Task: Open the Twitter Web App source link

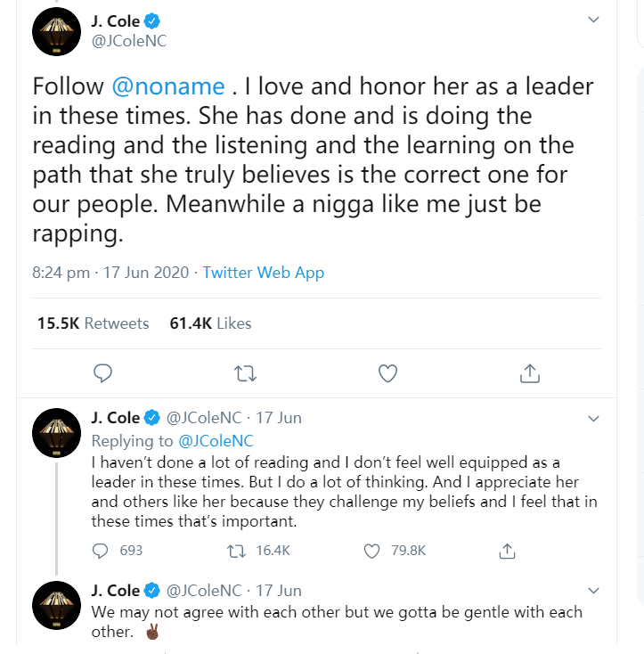Action: (263, 273)
